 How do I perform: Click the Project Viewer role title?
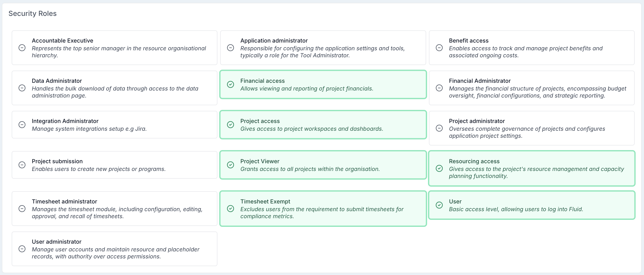click(260, 161)
